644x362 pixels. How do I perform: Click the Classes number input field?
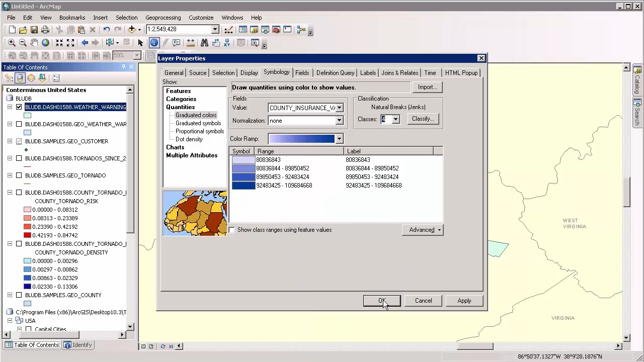coord(386,119)
